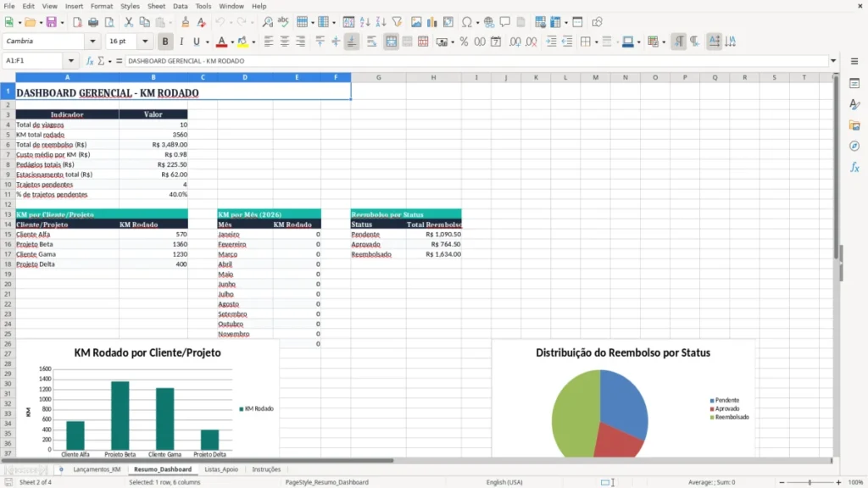Click the Resumo_Dashboard sheet tab
Image resolution: width=868 pixels, height=488 pixels.
pyautogui.click(x=163, y=469)
